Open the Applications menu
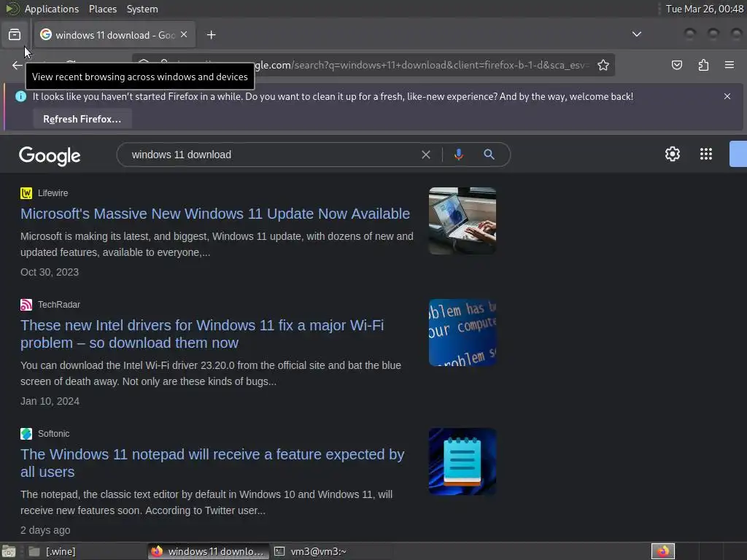 (52, 9)
